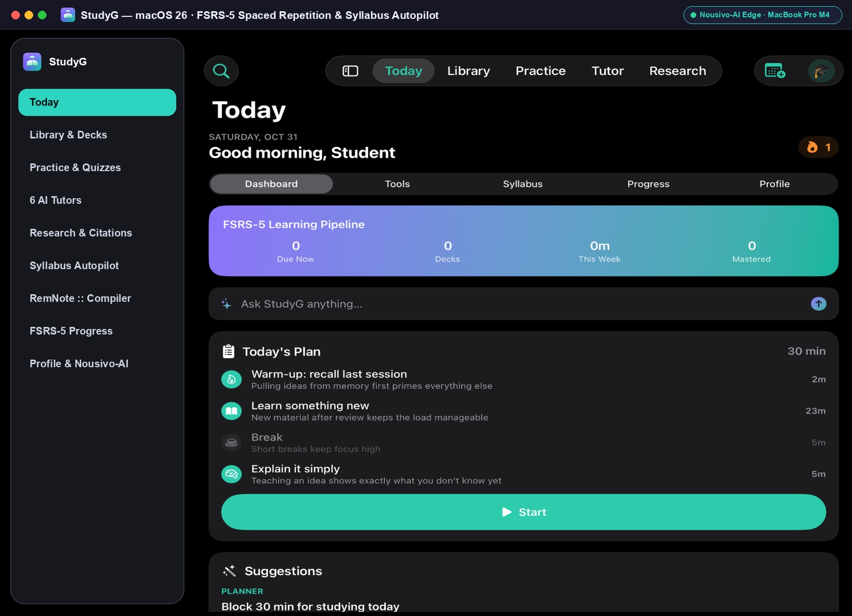The image size is (852, 616).
Task: Click the FSRS-5 Learning Pipeline heading
Action: (x=294, y=224)
